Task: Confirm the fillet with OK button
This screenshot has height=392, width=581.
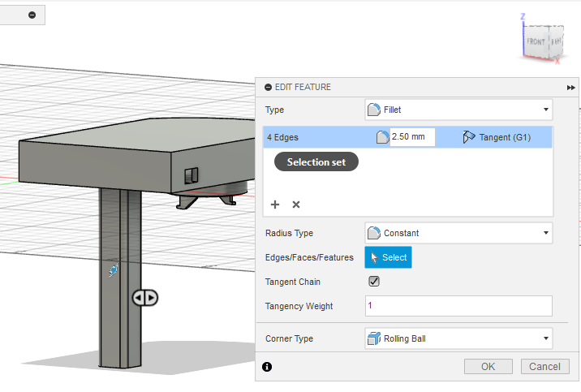Action: pyautogui.click(x=488, y=367)
